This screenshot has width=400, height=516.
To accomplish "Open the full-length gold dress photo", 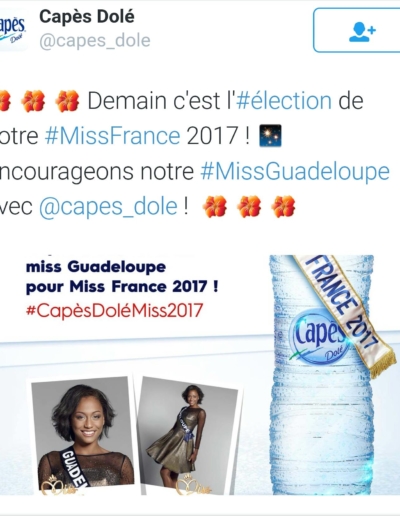I will click(189, 437).
